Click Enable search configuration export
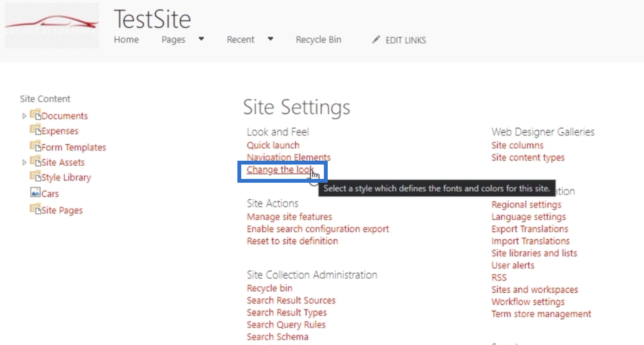 (x=318, y=229)
